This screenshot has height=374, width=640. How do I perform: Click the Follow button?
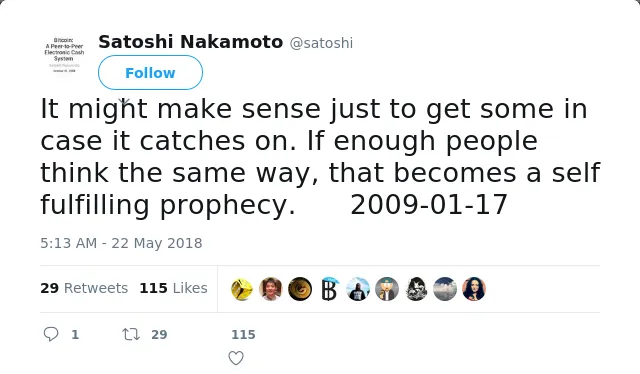[x=150, y=73]
